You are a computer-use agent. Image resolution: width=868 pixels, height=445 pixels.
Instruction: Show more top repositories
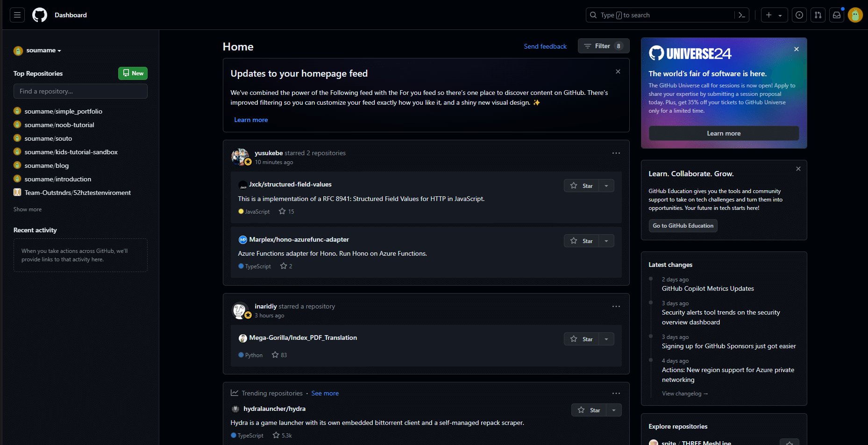coord(28,209)
